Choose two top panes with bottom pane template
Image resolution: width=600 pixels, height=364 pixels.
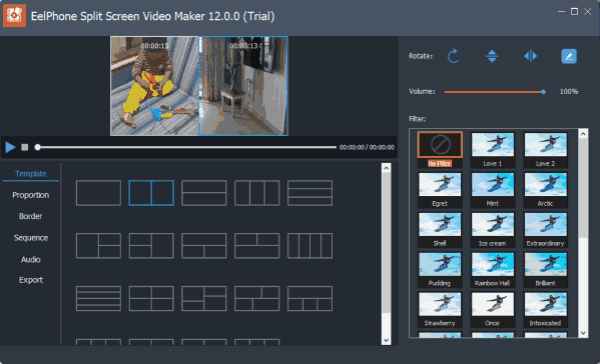257,246
